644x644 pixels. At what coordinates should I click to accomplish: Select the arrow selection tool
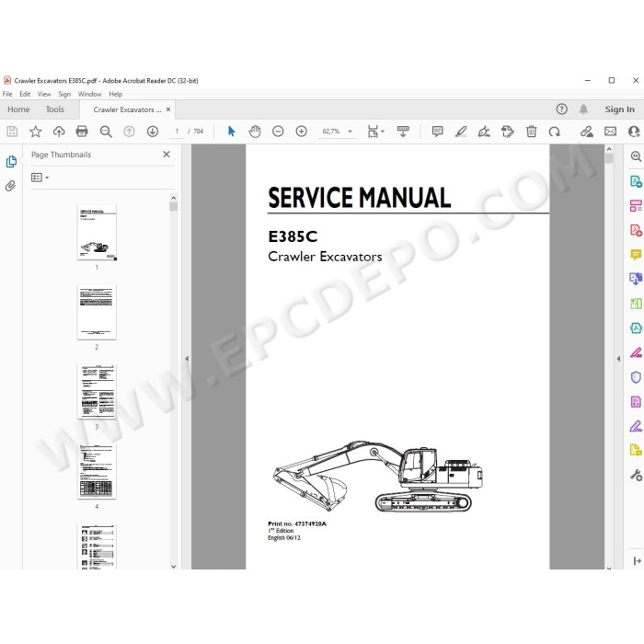click(231, 132)
